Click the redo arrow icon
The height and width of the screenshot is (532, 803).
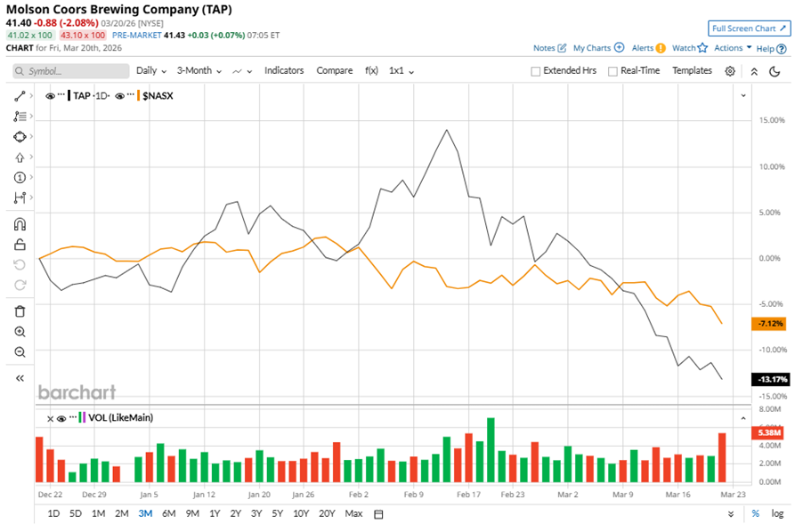coord(20,285)
